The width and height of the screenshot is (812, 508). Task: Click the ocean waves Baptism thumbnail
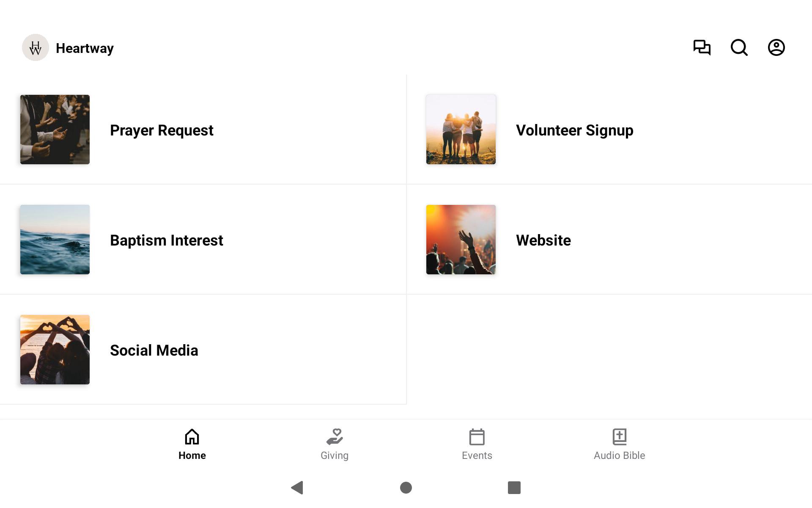pyautogui.click(x=55, y=240)
